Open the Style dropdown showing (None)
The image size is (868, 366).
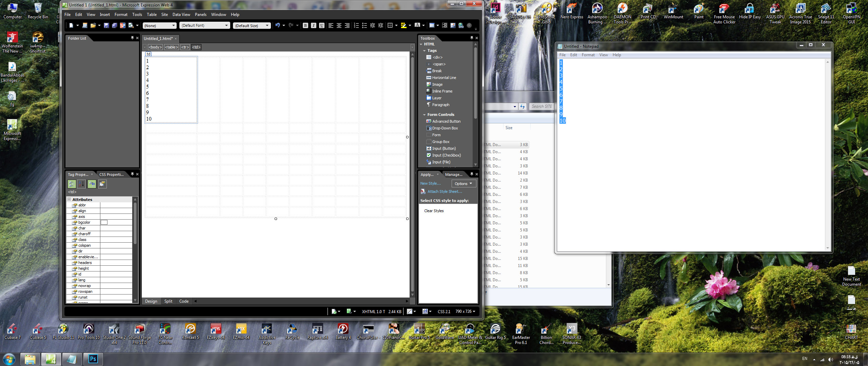click(x=160, y=25)
